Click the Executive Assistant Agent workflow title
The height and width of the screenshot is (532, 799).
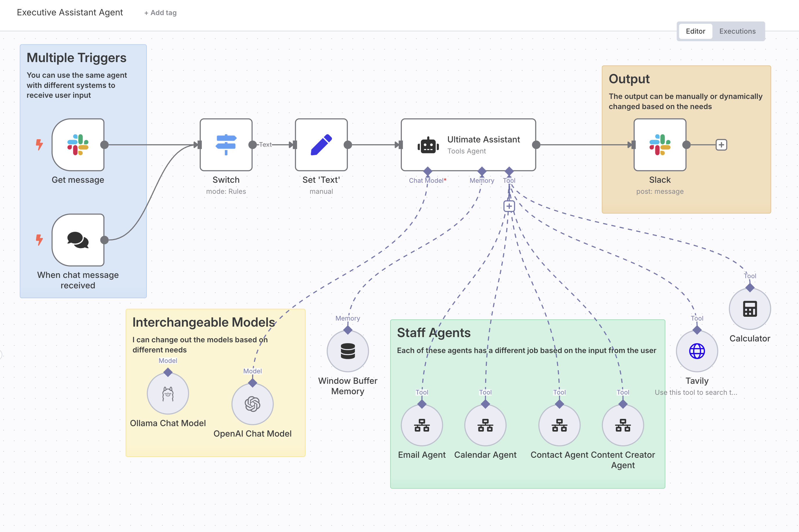coord(70,12)
